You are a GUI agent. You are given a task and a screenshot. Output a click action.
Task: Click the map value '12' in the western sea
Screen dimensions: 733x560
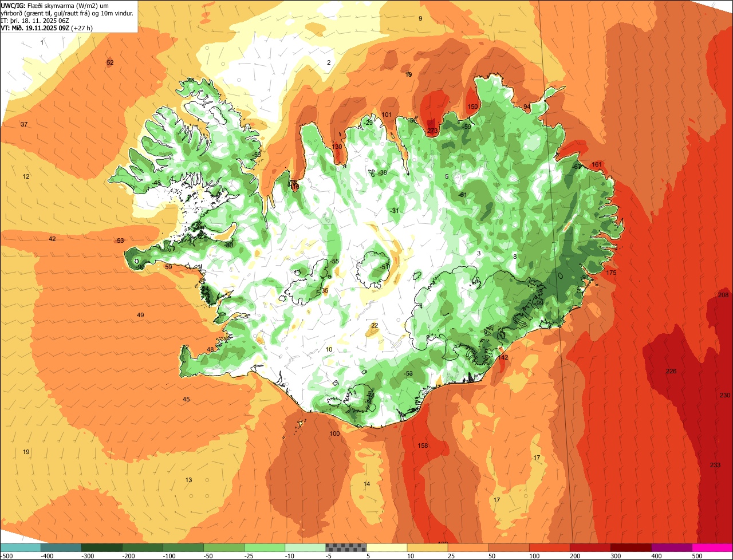(x=26, y=176)
